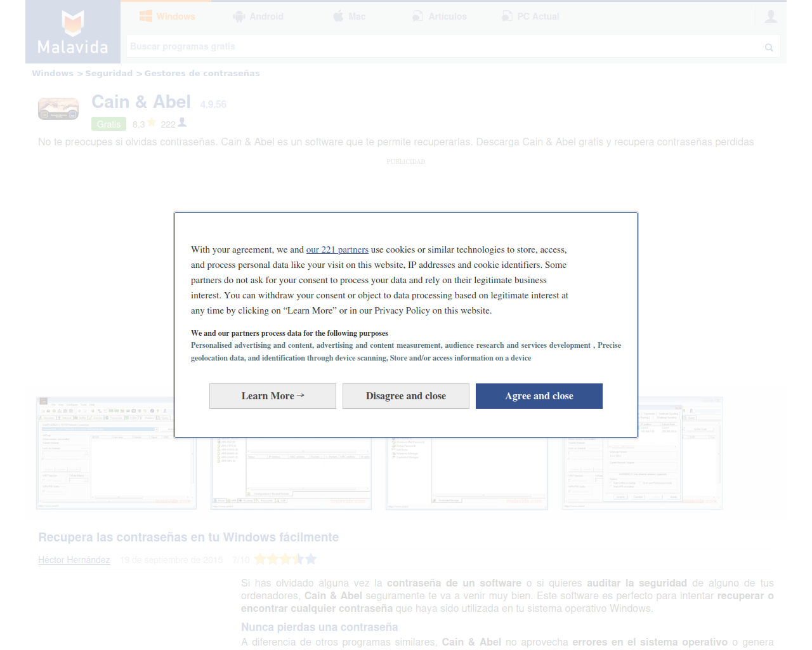Open the fourth Cain & Abel screenshot thumbnail
Image resolution: width=812 pixels, height=650 pixels.
click(642, 453)
